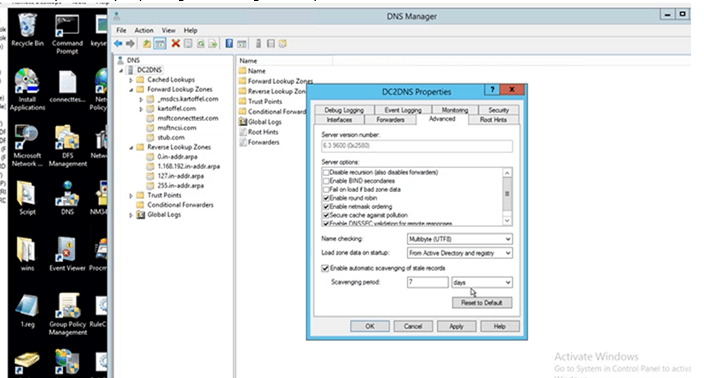704x378 pixels.
Task: Click the Forward arrow in toolbar
Action: pos(130,44)
